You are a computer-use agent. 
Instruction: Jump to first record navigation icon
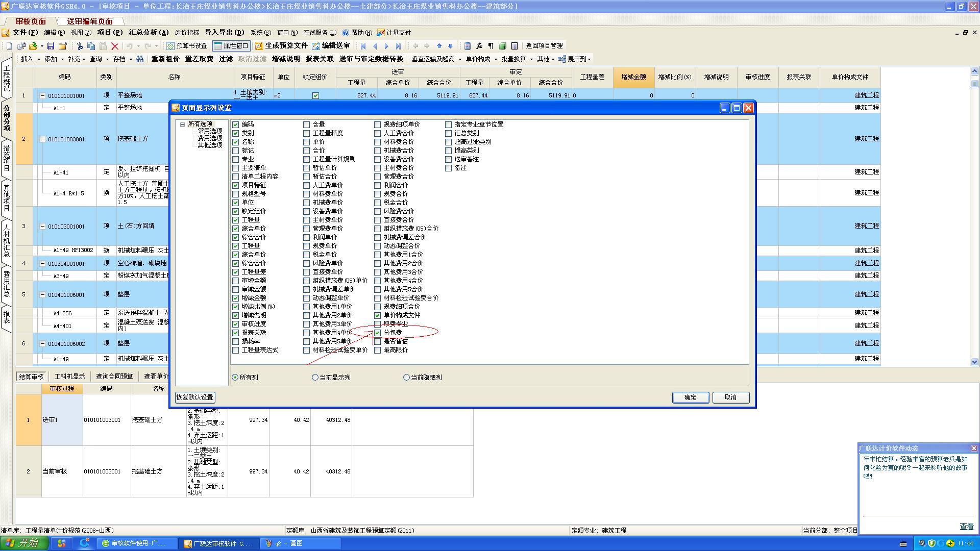coord(363,46)
